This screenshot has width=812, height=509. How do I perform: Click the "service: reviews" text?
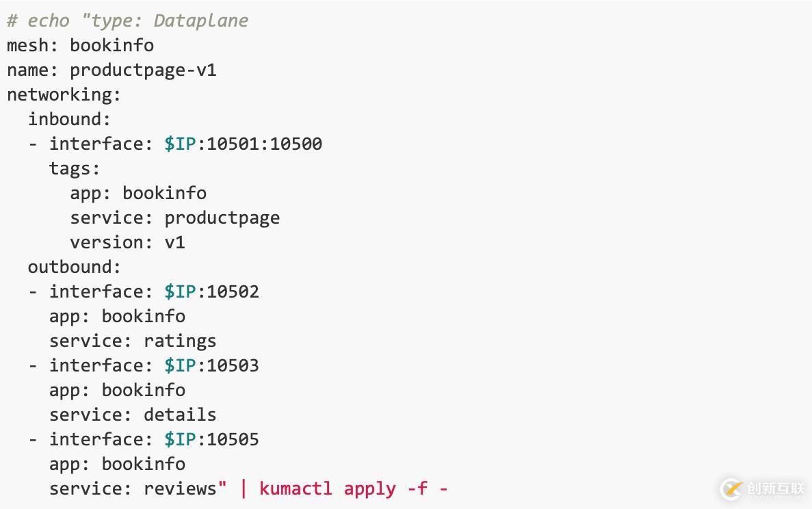click(133, 488)
